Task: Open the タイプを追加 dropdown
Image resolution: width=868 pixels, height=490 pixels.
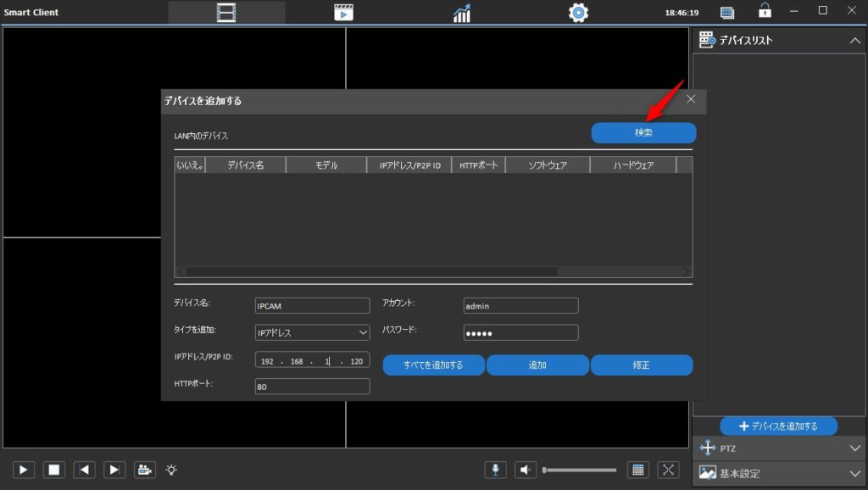Action: click(x=312, y=332)
